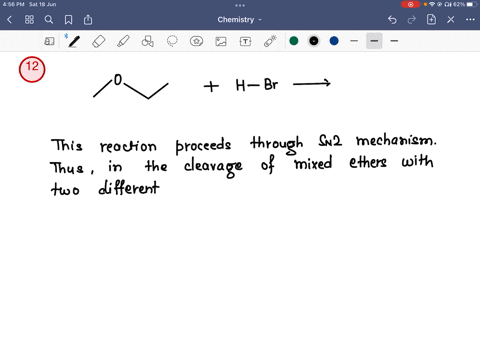Viewport: 480px width, 360px height.
Task: Close editing mode with the X icon
Action: click(x=451, y=20)
